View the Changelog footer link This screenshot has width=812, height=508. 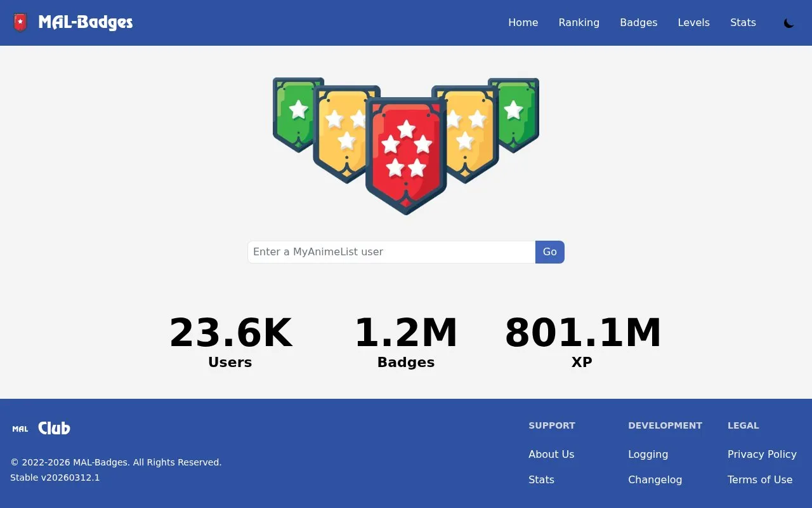655,479
